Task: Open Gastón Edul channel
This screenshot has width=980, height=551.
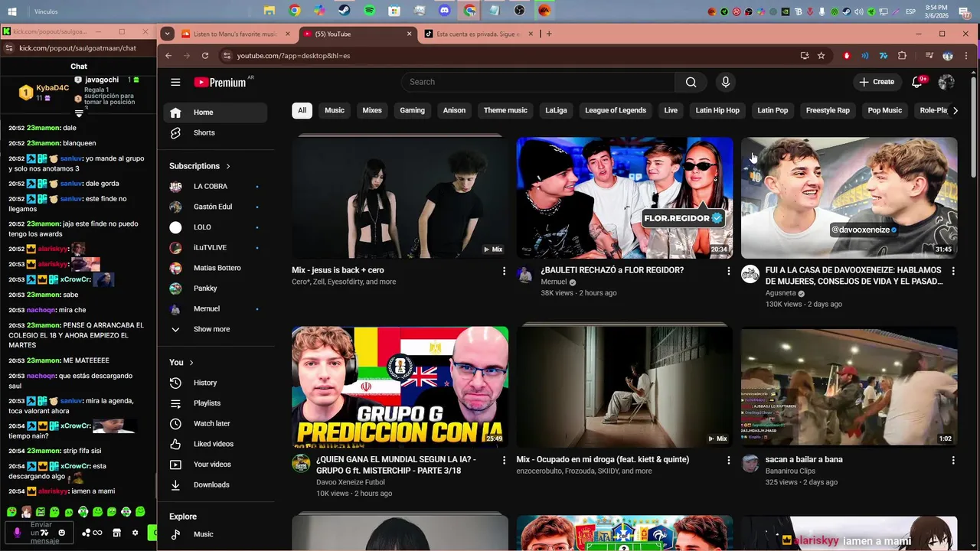Action: 214,207
